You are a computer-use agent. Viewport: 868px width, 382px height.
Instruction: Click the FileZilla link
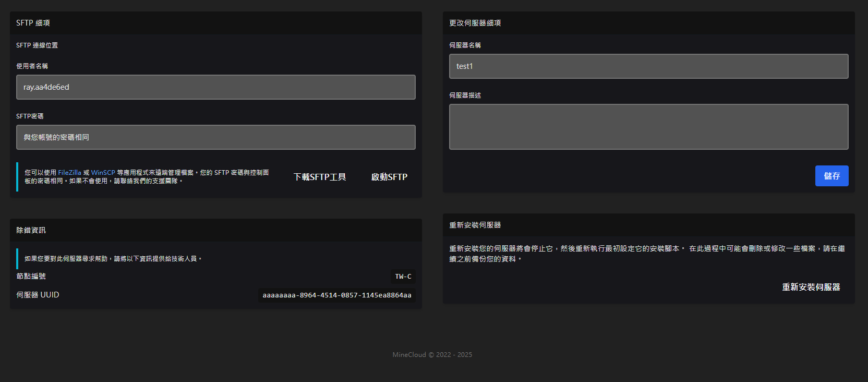coord(69,173)
